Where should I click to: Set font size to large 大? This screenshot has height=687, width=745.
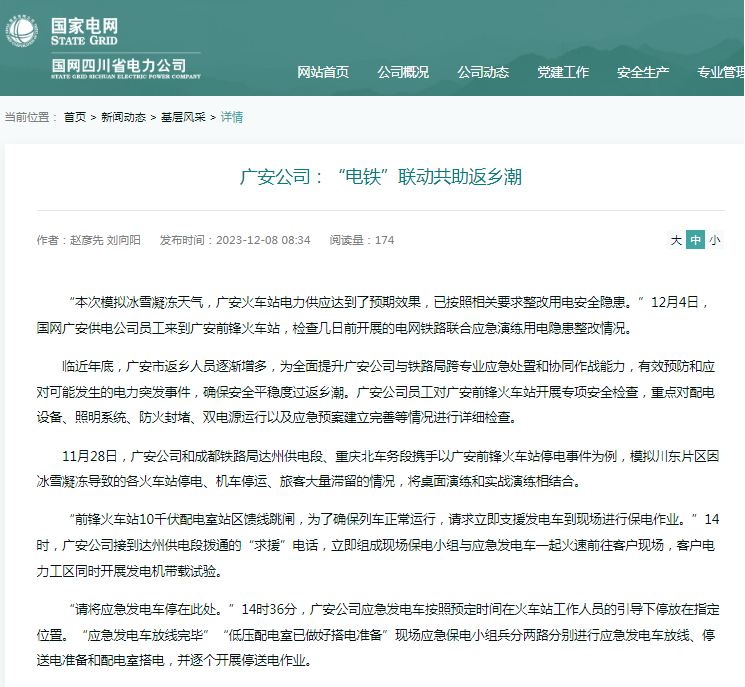pyautogui.click(x=676, y=240)
